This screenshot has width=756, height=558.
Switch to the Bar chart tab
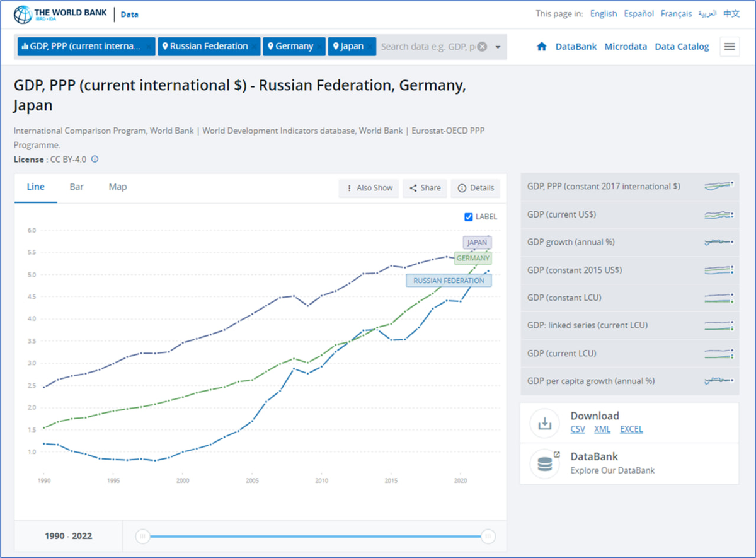tap(77, 187)
